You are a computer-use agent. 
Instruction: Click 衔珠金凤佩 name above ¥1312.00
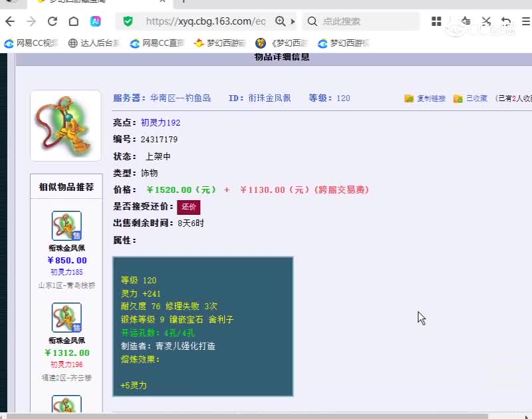pos(66,341)
